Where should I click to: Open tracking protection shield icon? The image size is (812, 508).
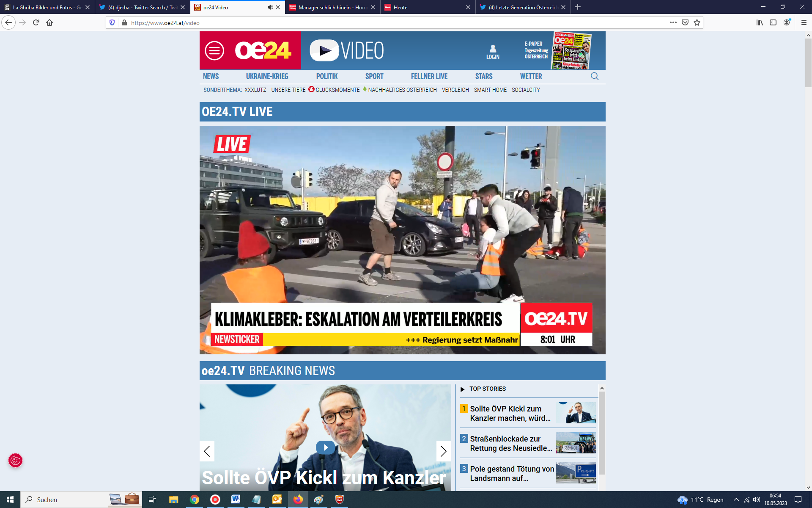point(112,22)
